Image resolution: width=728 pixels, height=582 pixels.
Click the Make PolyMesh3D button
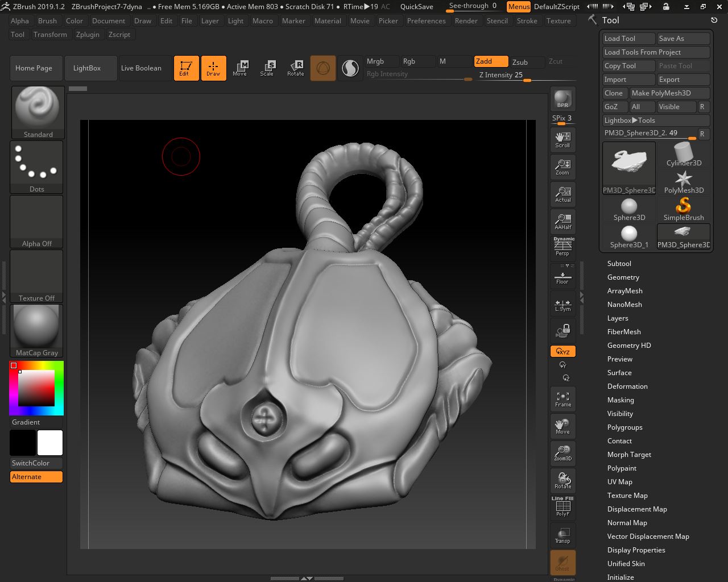point(669,93)
